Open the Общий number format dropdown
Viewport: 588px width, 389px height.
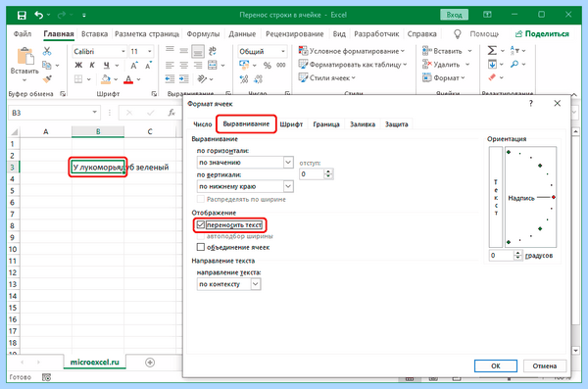click(283, 51)
